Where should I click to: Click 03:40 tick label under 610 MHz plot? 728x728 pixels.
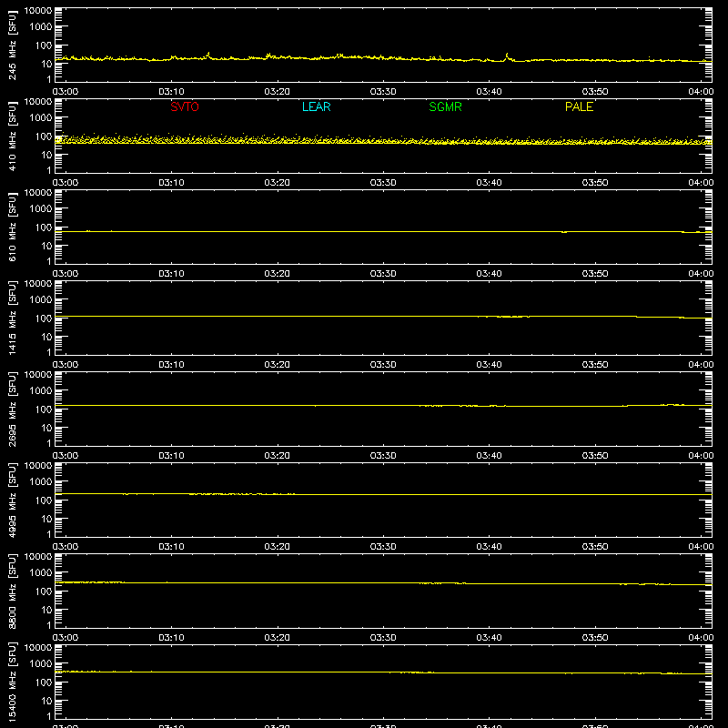click(x=489, y=274)
